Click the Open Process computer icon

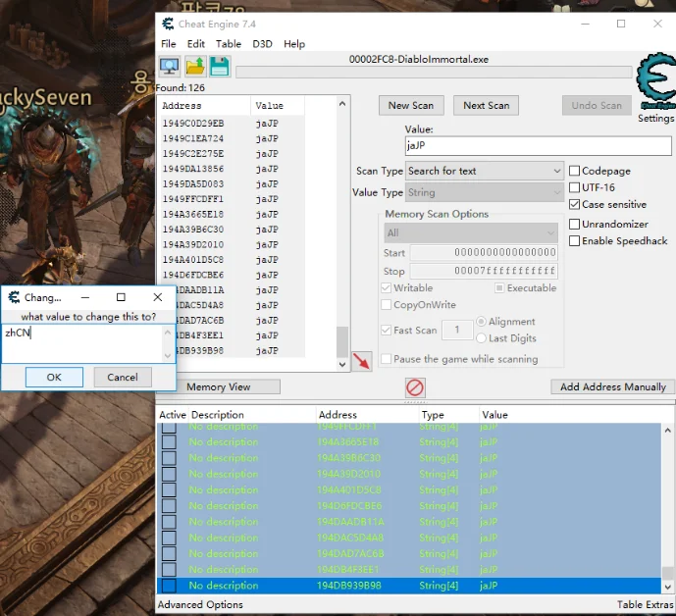click(x=170, y=67)
